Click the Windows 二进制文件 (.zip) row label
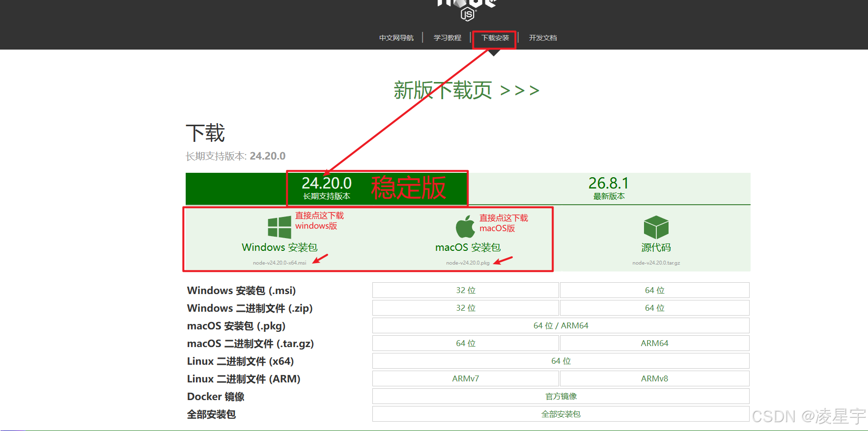The width and height of the screenshot is (868, 431). click(250, 308)
